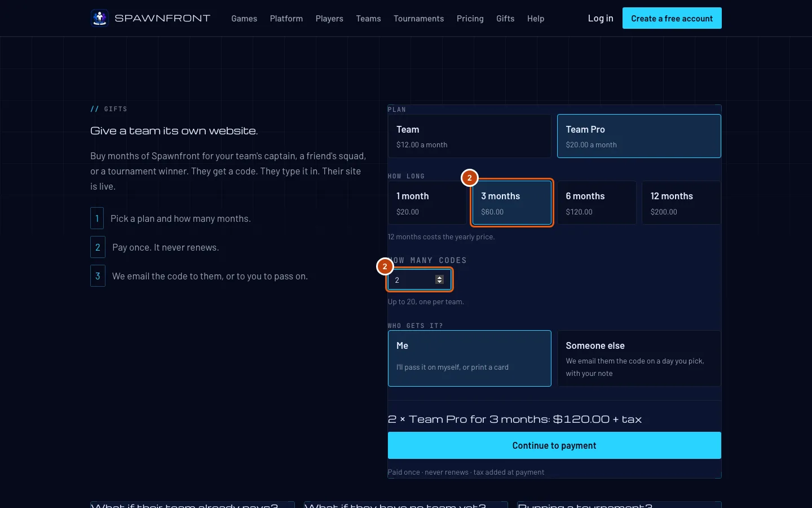Viewport: 812px width, 508px height.
Task: Click Create a free account
Action: tap(672, 18)
